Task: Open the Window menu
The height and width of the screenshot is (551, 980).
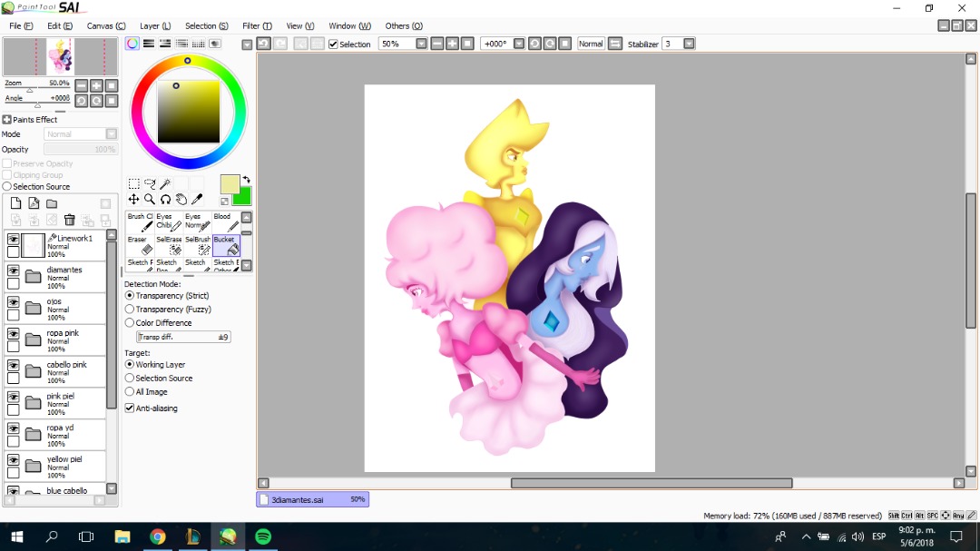Action: (x=349, y=25)
